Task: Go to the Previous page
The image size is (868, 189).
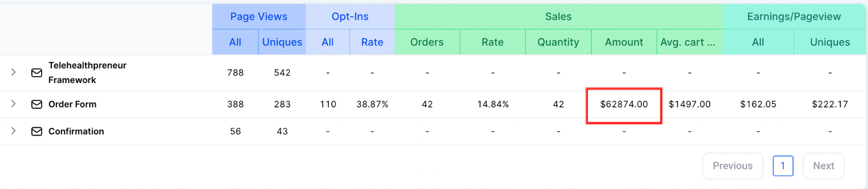Action: click(733, 166)
